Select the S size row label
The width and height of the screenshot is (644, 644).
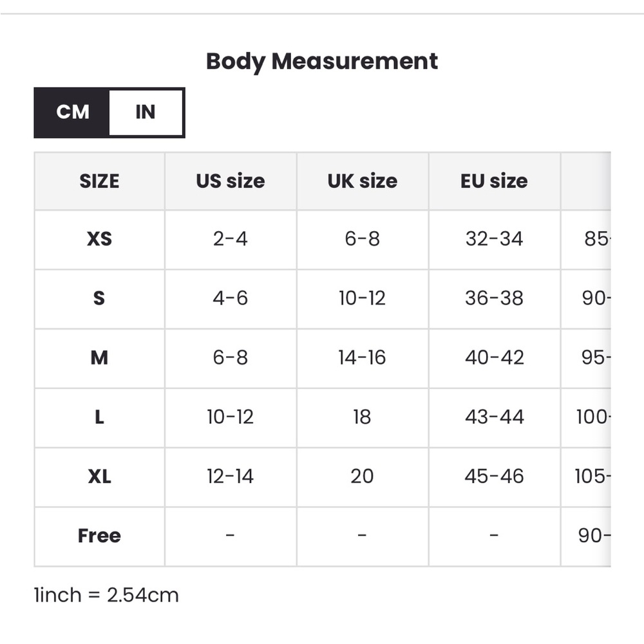[x=99, y=299]
